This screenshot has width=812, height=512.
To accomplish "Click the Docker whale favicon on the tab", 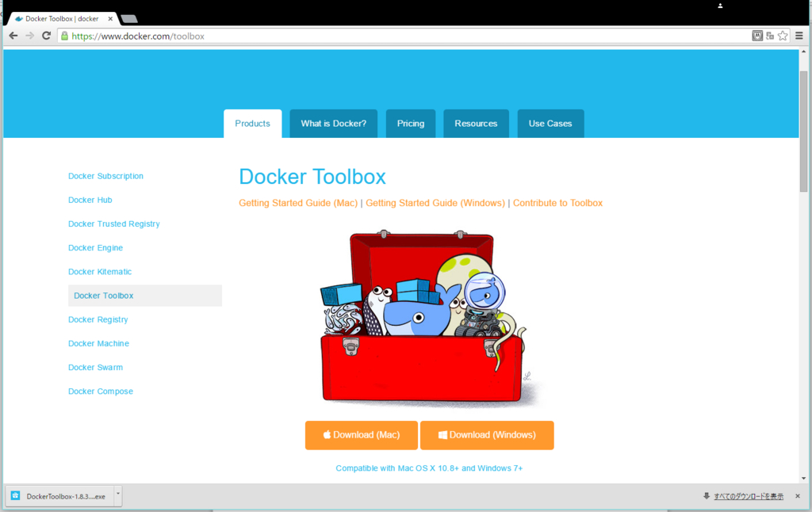I will (x=19, y=19).
